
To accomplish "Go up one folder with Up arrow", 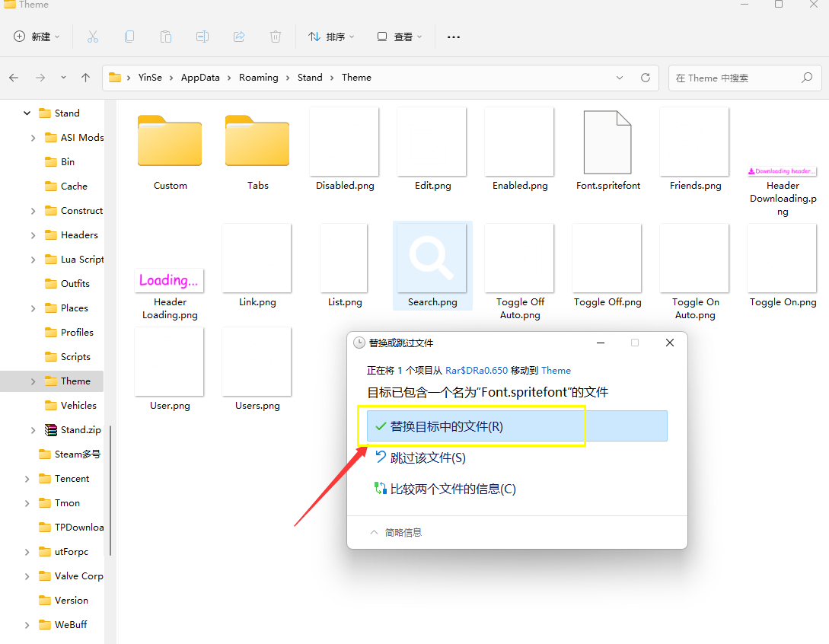I will [86, 78].
